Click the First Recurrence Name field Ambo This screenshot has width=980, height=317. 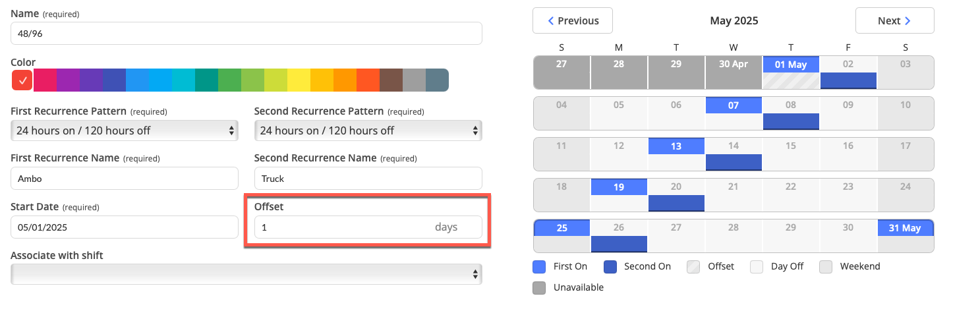(x=125, y=179)
